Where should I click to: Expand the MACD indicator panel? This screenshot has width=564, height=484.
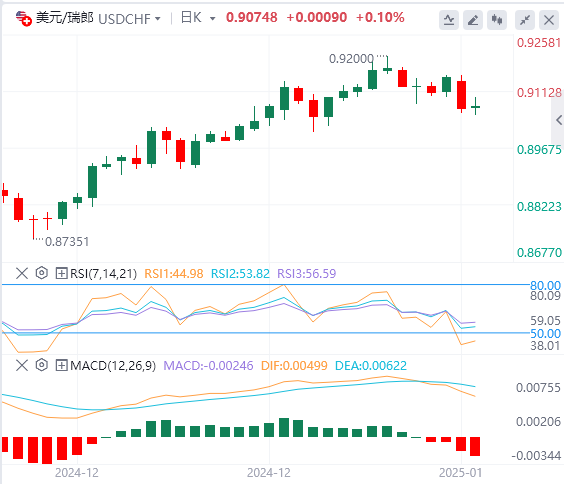pos(61,365)
